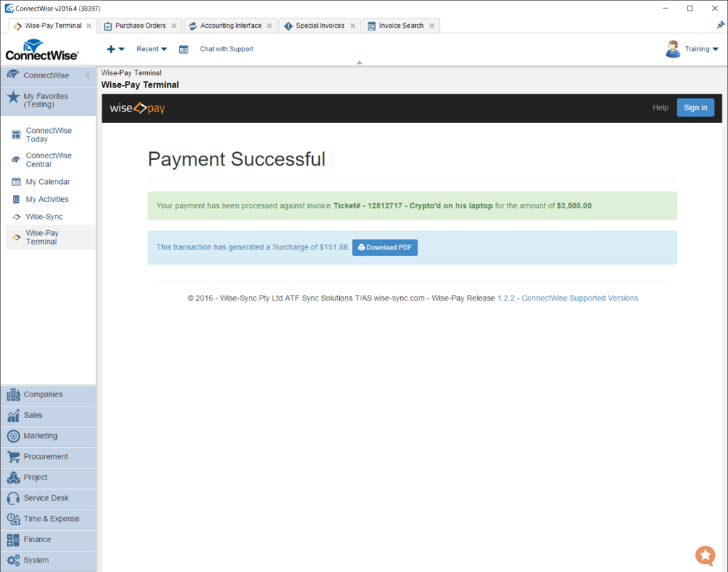The width and height of the screenshot is (728, 572).
Task: Switch to the Special Invoices tab
Action: (x=320, y=26)
